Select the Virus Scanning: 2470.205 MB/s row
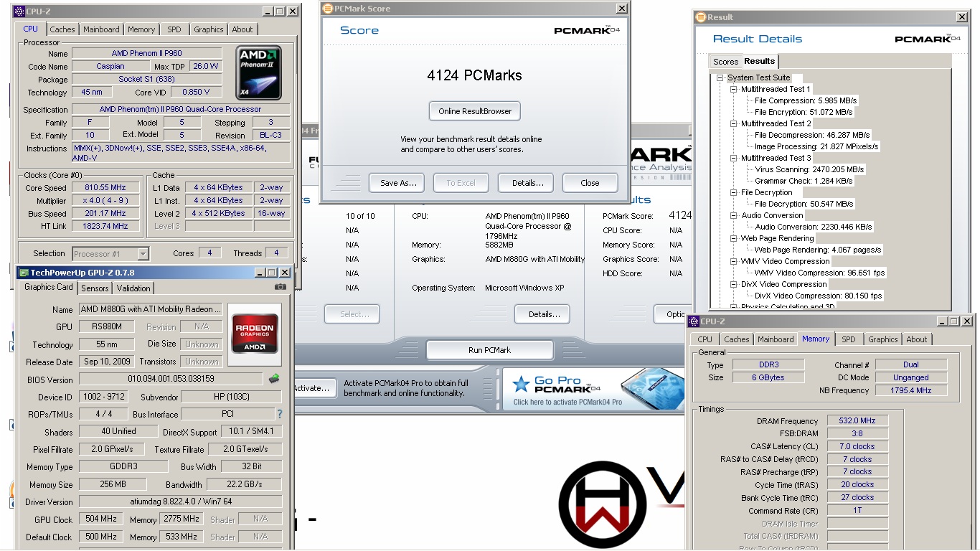This screenshot has height=551, width=980. coord(809,169)
